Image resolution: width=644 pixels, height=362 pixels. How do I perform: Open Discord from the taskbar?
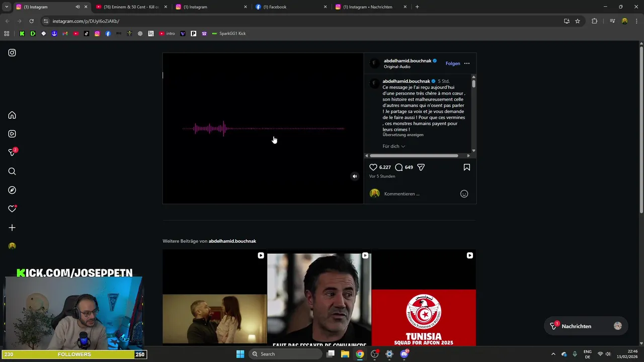point(404,354)
